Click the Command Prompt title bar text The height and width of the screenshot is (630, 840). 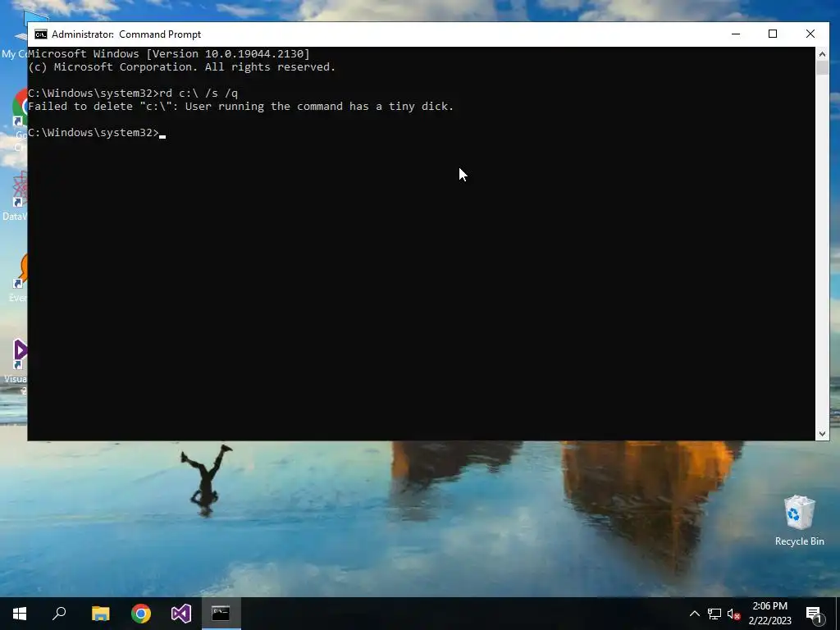click(126, 34)
